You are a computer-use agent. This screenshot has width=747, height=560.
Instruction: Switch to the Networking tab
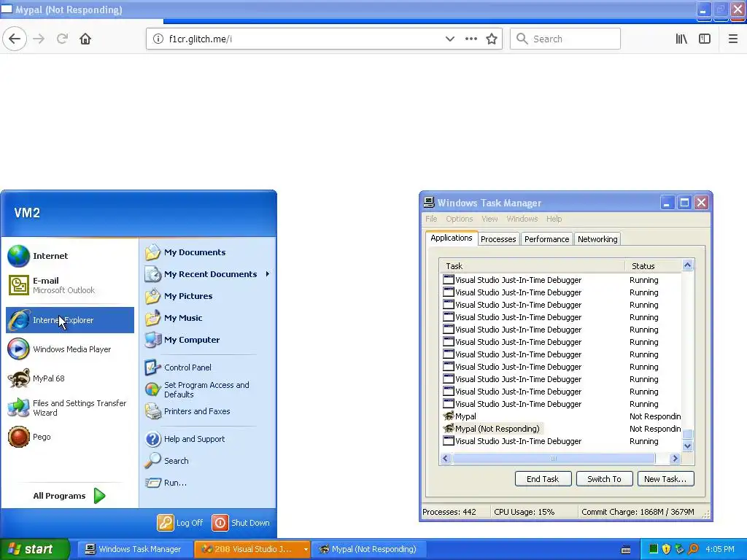(x=597, y=239)
